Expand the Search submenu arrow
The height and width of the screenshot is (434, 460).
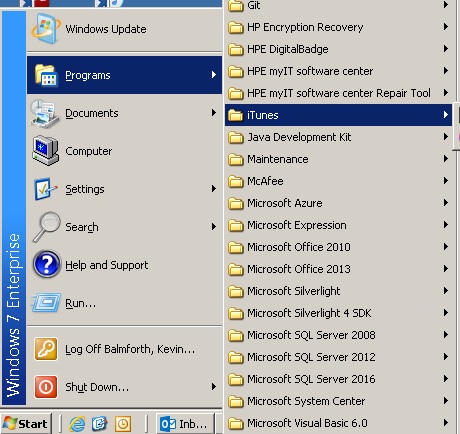coord(214,227)
